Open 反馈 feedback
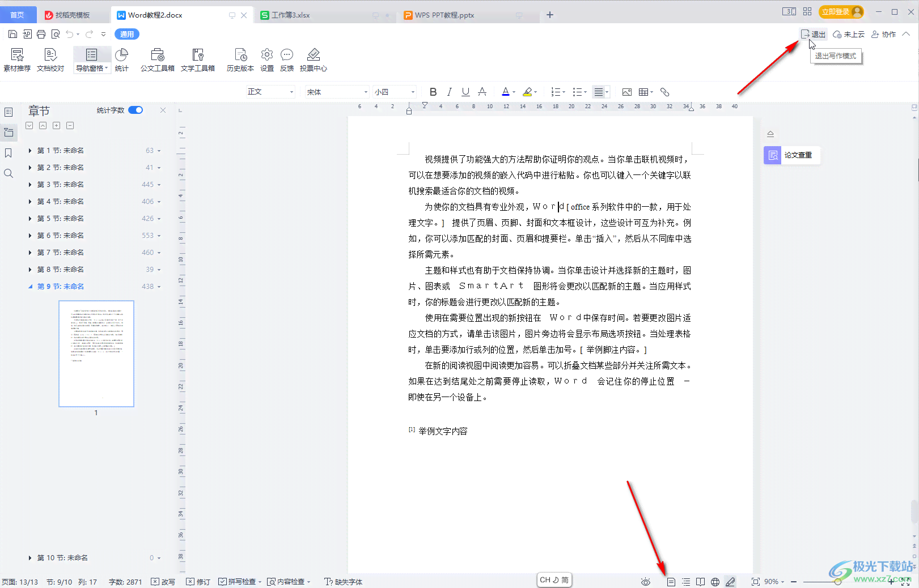 (x=287, y=60)
